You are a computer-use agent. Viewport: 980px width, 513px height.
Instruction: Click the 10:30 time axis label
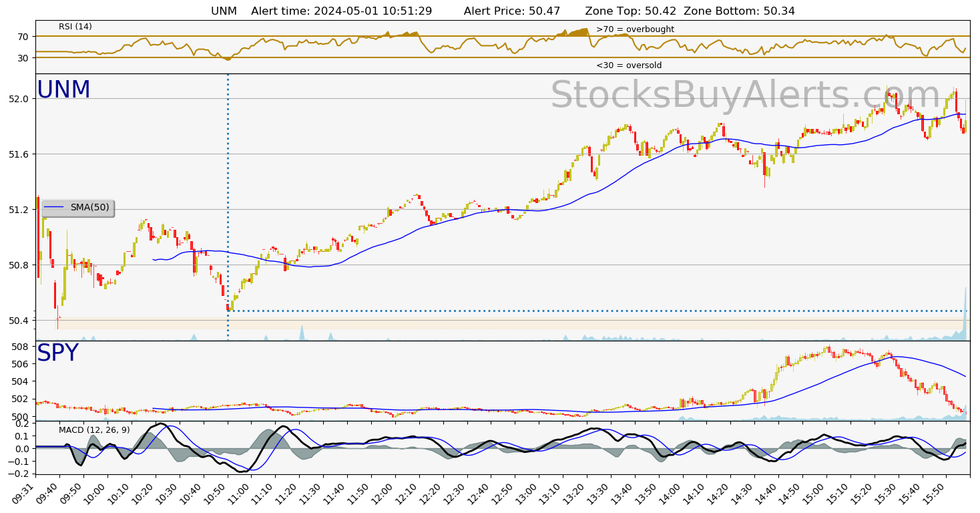coord(167,492)
